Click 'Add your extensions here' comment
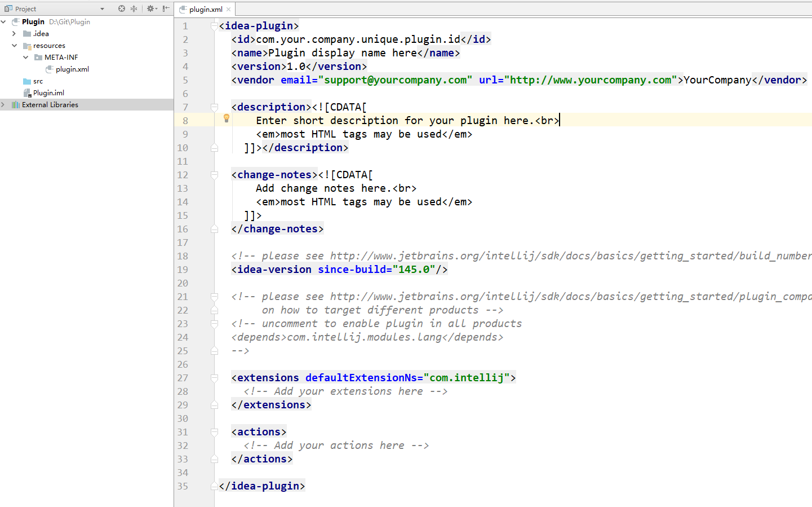 [x=345, y=391]
